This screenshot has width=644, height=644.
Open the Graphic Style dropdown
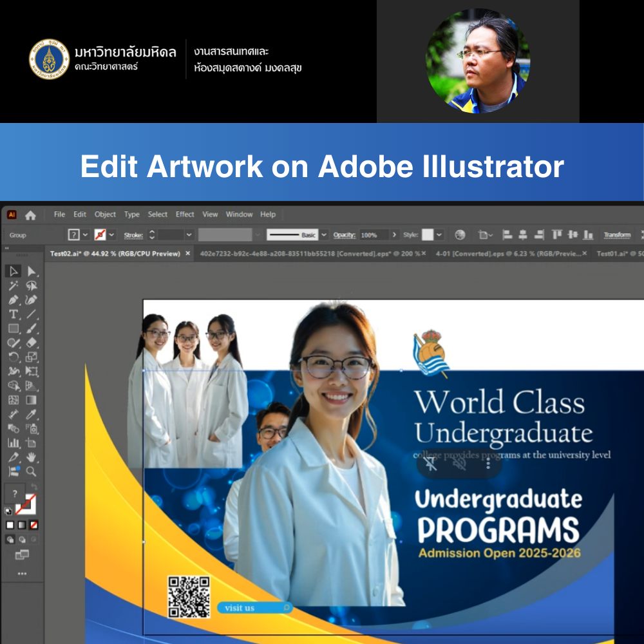[439, 235]
